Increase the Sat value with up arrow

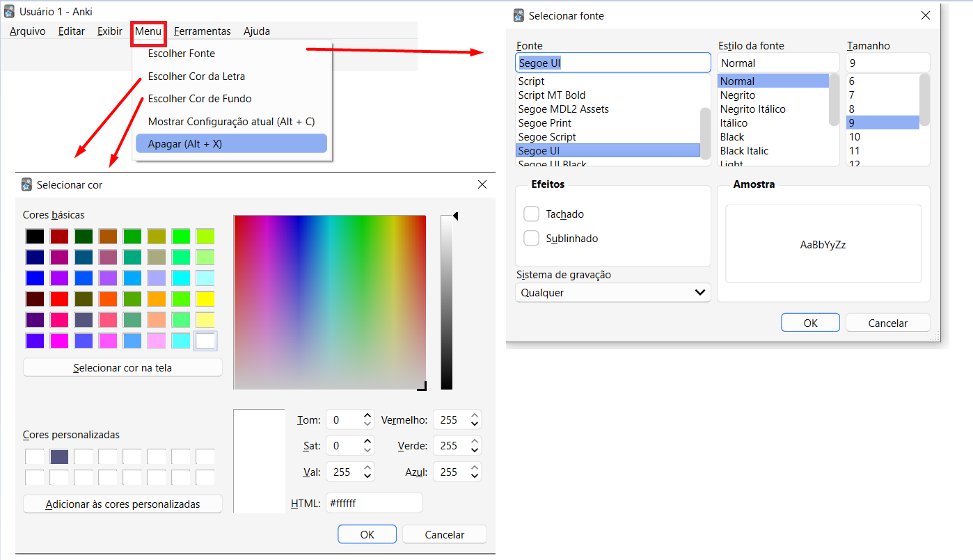point(367,442)
